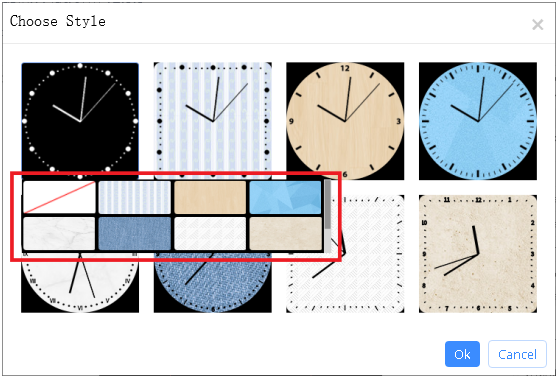Confirm selection with the Ok button

click(x=462, y=354)
